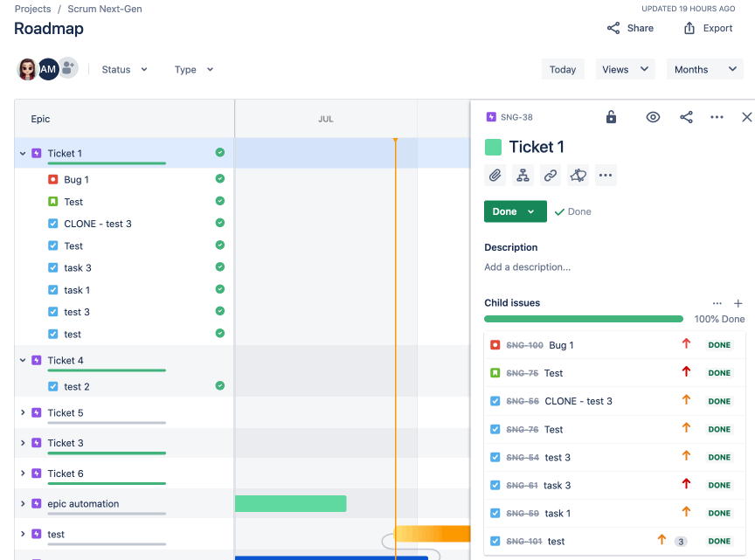The image size is (755, 560).
Task: Click the Today button
Action: (x=563, y=68)
